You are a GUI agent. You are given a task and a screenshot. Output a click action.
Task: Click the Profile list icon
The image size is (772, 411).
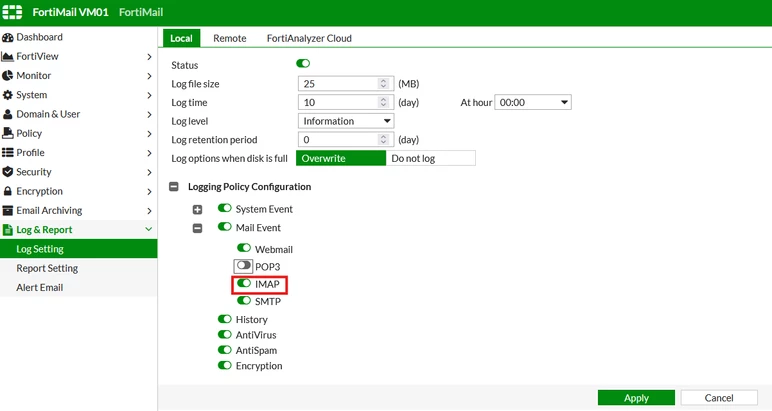click(x=7, y=153)
